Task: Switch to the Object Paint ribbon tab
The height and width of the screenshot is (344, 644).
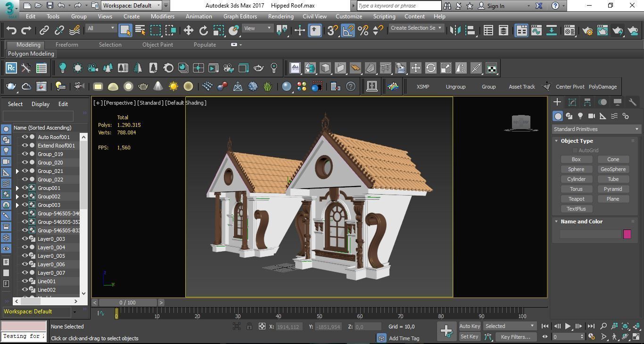Action: coord(157,45)
